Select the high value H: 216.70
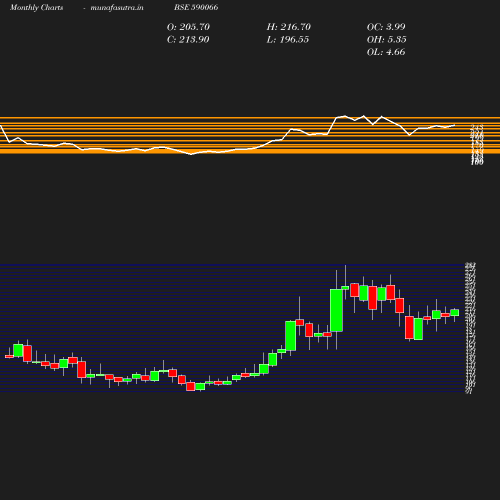 [x=288, y=27]
